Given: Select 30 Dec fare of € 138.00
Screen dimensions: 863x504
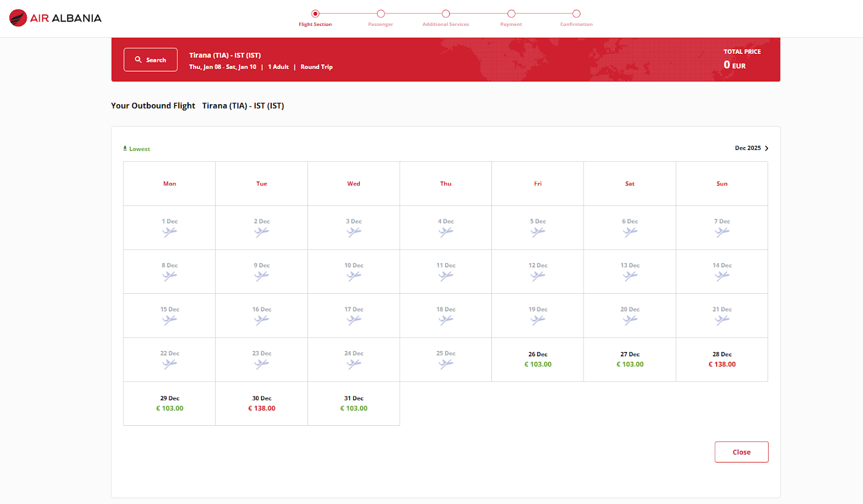Looking at the screenshot, I should pos(262,404).
